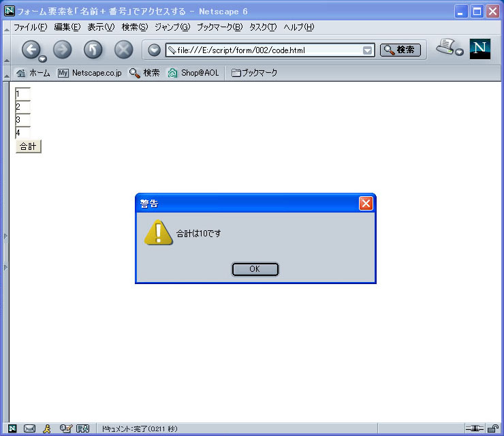Open the My Netscape.co.jp link
This screenshot has width=504, height=436.
pyautogui.click(x=90, y=73)
